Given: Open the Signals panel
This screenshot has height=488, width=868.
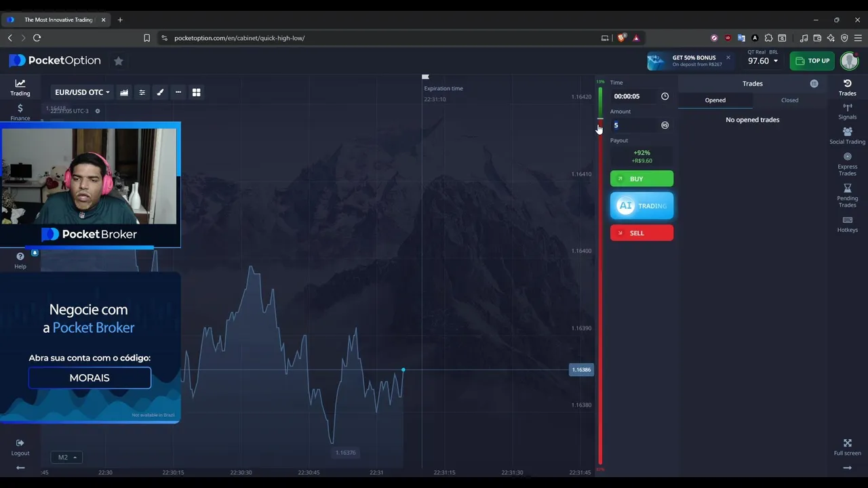Looking at the screenshot, I should pos(848,112).
